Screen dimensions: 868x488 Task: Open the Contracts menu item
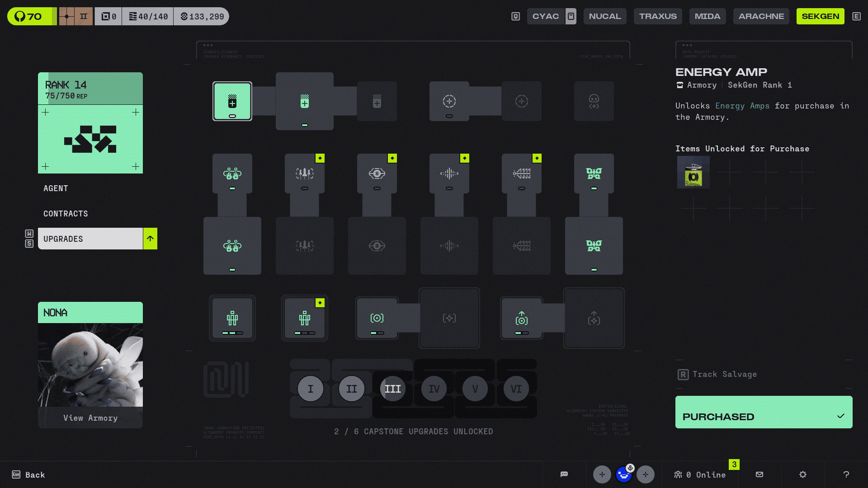coord(66,214)
